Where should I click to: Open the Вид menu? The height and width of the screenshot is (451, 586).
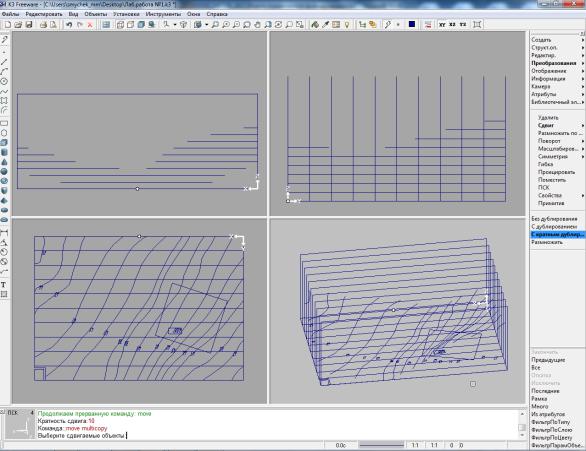73,14
